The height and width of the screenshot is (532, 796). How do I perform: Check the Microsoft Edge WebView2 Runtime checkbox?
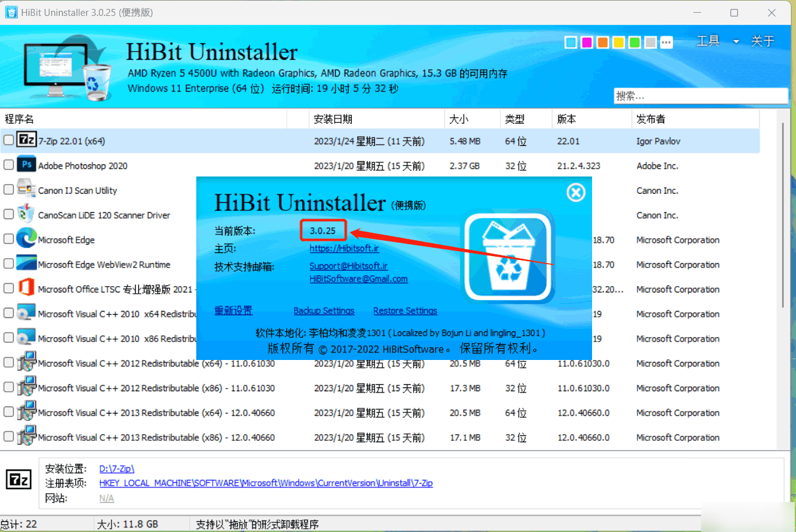tap(9, 264)
